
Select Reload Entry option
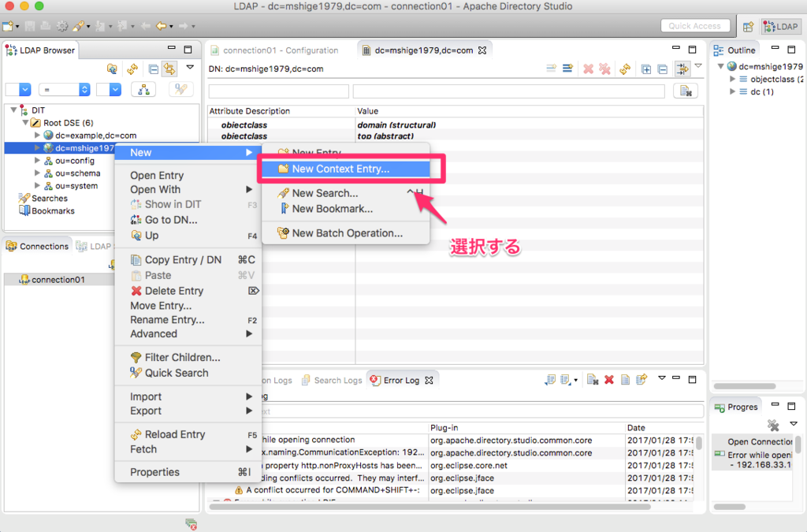188,434
